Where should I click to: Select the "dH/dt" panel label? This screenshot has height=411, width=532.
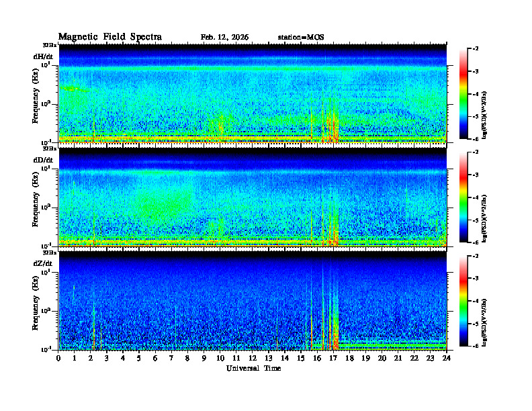click(x=43, y=56)
